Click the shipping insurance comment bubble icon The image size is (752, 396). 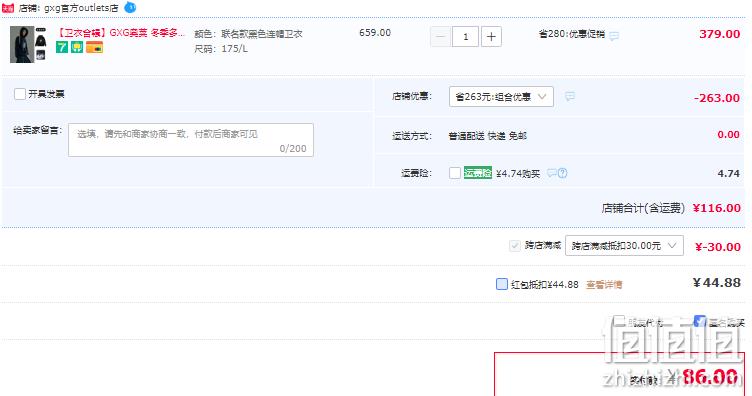552,173
